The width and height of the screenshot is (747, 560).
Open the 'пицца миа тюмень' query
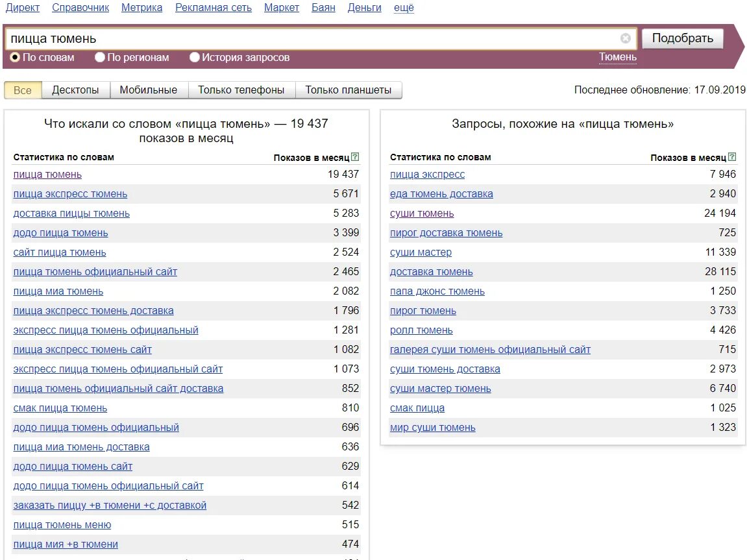[58, 291]
